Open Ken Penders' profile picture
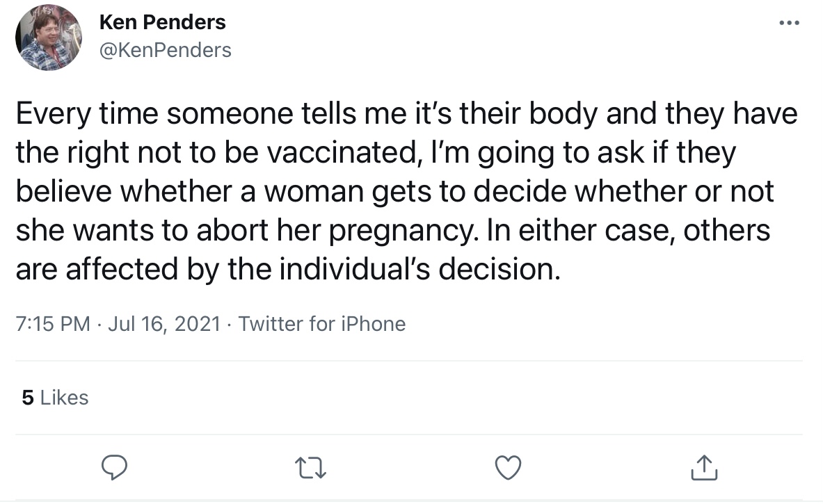This screenshot has width=823, height=504. (x=49, y=38)
